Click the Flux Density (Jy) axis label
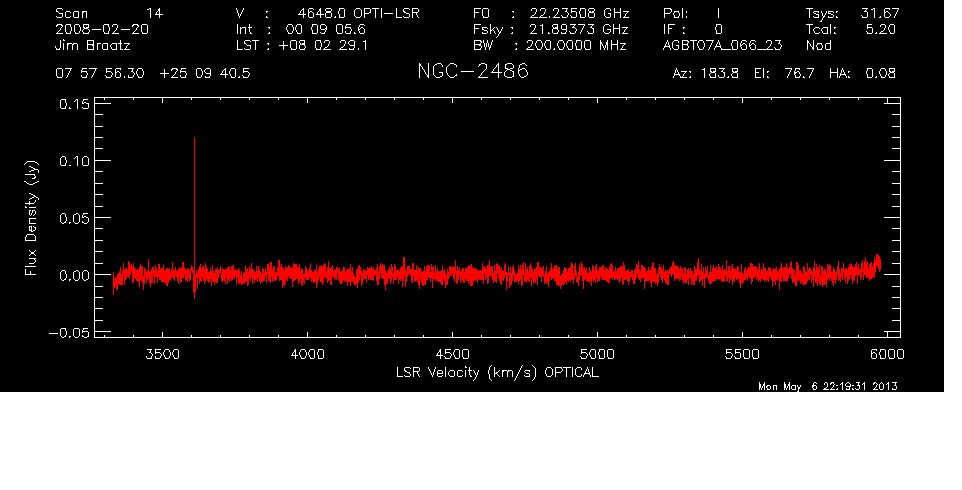The width and height of the screenshot is (962, 490). pos(31,218)
